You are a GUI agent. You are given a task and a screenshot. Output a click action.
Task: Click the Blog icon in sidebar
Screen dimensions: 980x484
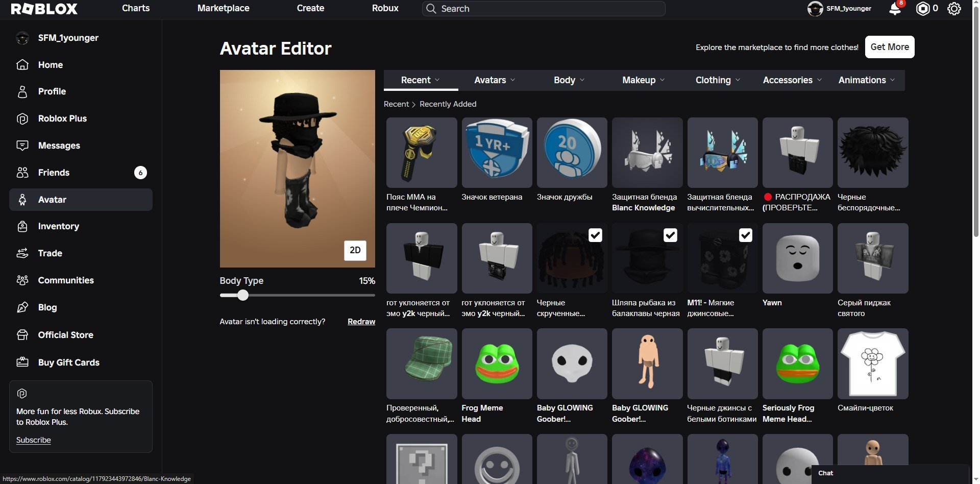point(22,307)
